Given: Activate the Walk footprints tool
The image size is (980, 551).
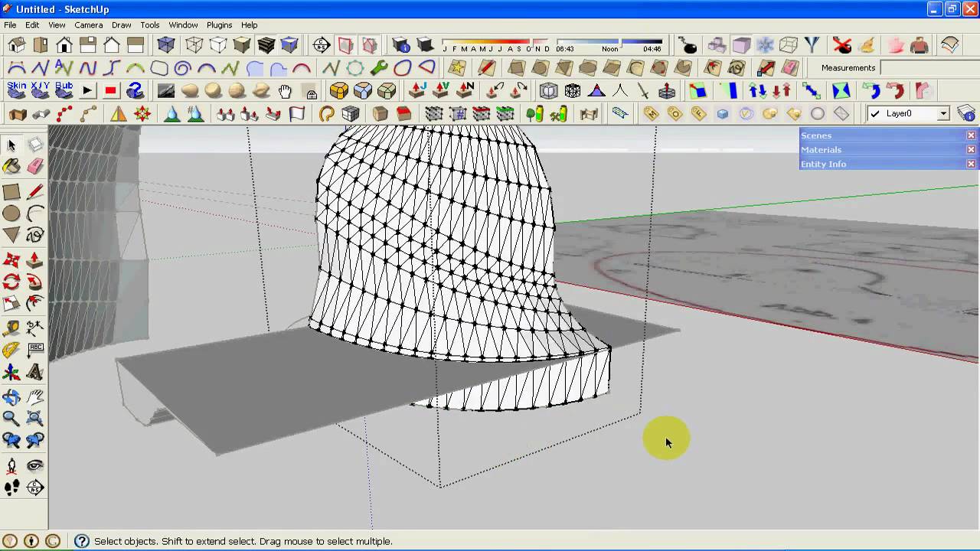Looking at the screenshot, I should coord(11,487).
